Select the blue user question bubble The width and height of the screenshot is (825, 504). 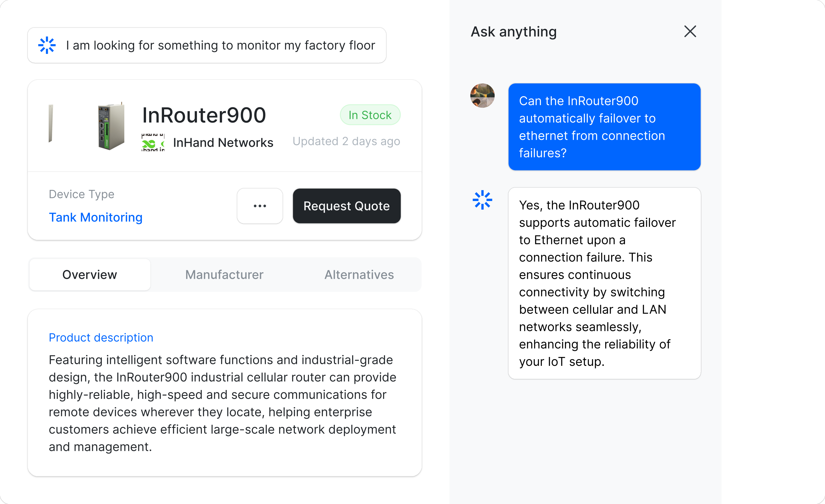coord(604,127)
